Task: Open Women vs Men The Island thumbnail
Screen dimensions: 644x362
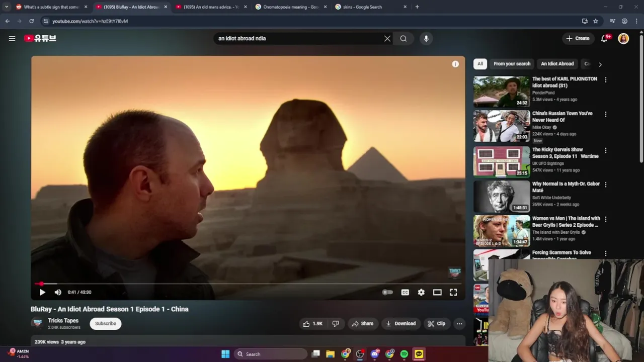Action: 502,231
